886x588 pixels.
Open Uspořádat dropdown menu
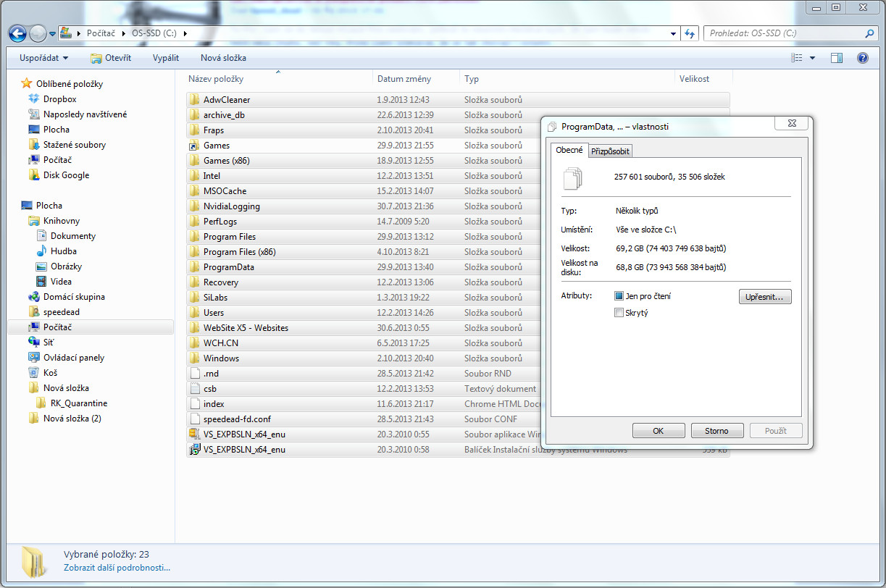(x=44, y=58)
